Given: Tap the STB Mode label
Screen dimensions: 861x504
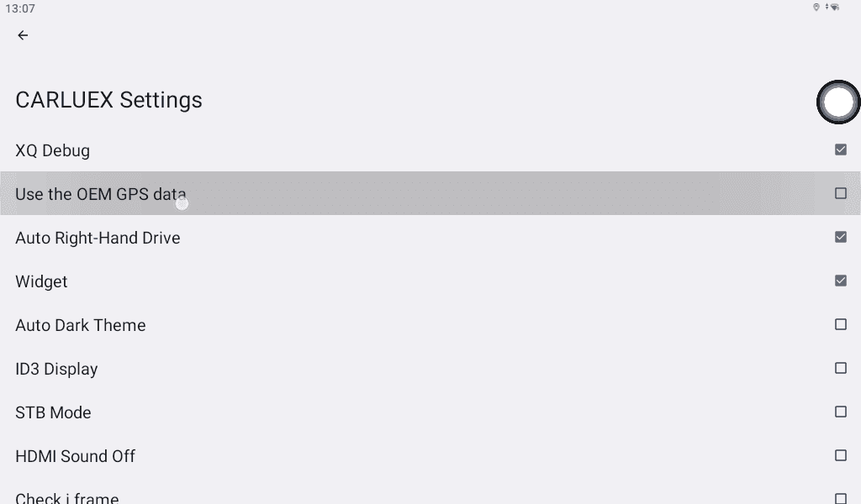Looking at the screenshot, I should [53, 413].
